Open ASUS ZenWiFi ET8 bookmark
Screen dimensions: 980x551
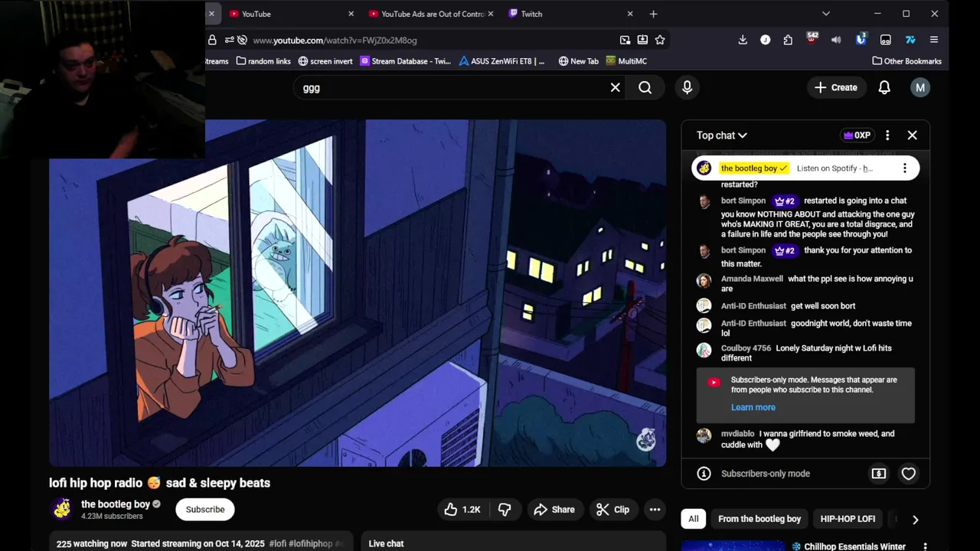[x=502, y=61]
